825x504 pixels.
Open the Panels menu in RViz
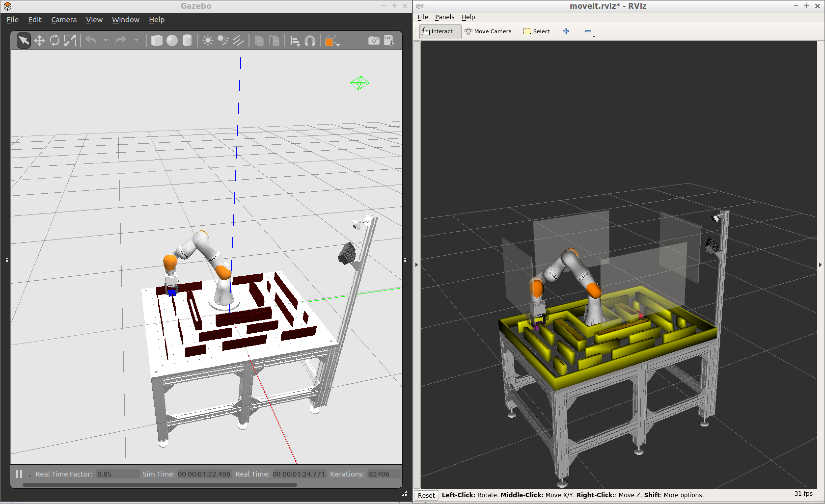click(x=444, y=17)
